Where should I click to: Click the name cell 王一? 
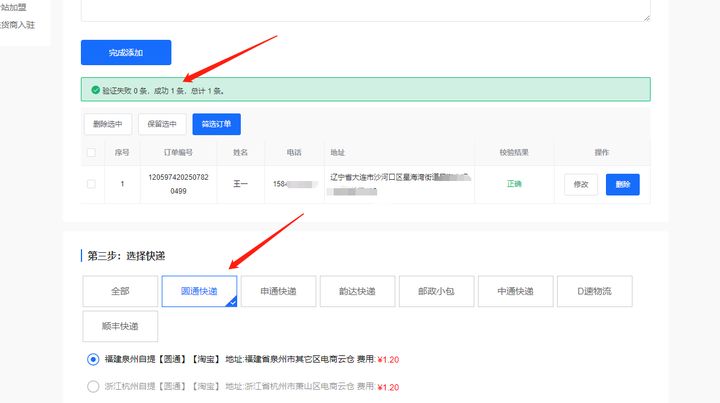(x=241, y=184)
